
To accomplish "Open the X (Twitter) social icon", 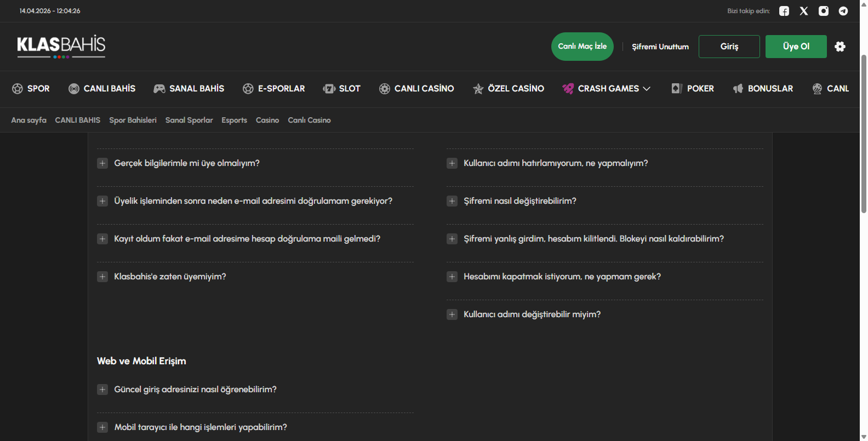I will [804, 11].
